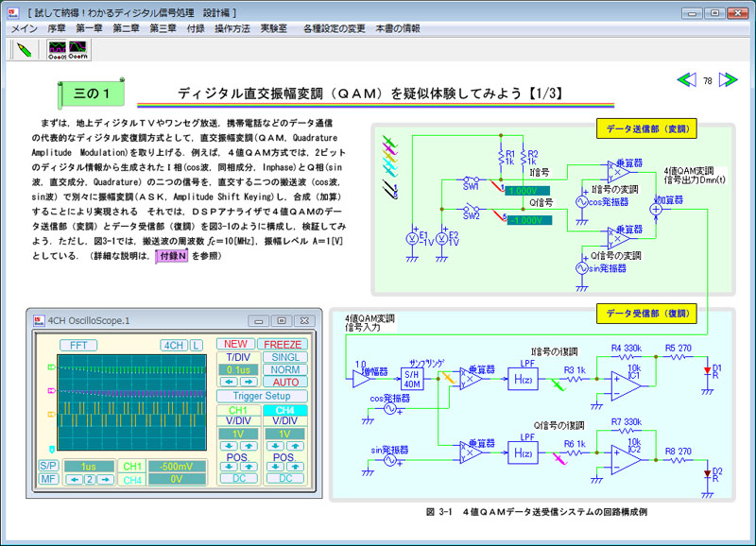
Task: Toggle FREEZE on the oscilloscope
Action: [x=283, y=345]
